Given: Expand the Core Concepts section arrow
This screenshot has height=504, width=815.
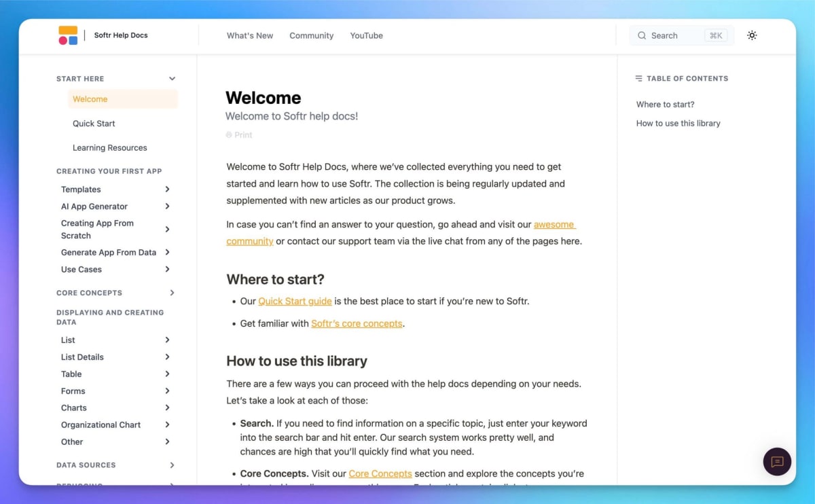Looking at the screenshot, I should 172,293.
